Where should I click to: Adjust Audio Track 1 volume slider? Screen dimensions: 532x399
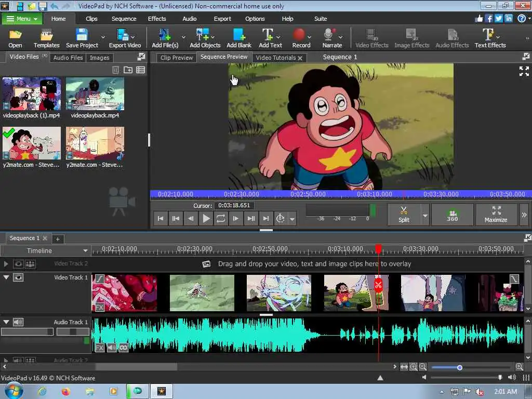click(27, 331)
